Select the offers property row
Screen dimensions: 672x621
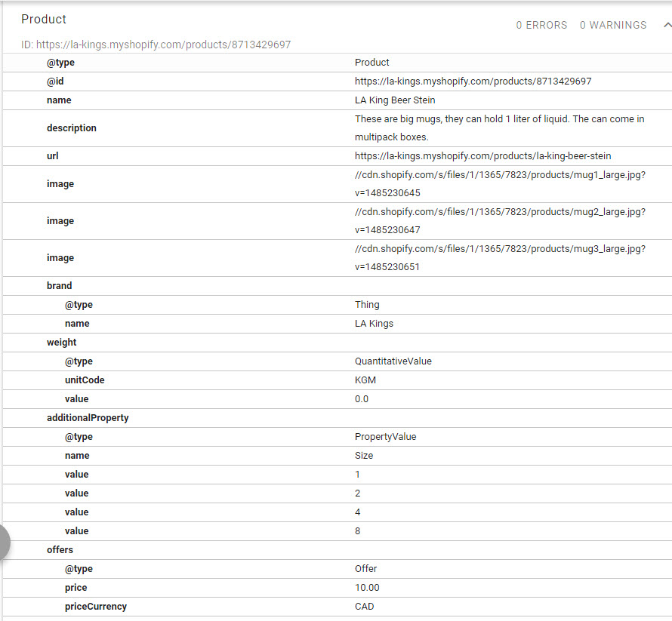(x=338, y=549)
